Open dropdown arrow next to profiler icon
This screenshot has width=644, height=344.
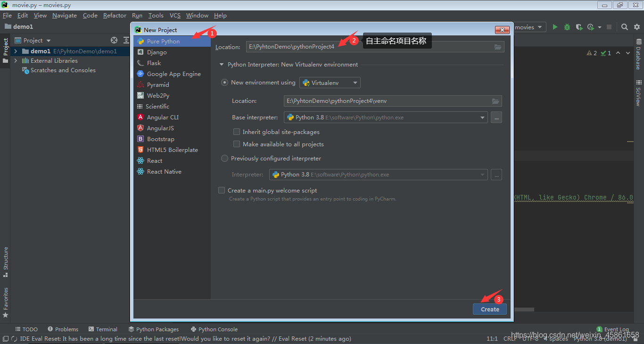click(x=600, y=27)
